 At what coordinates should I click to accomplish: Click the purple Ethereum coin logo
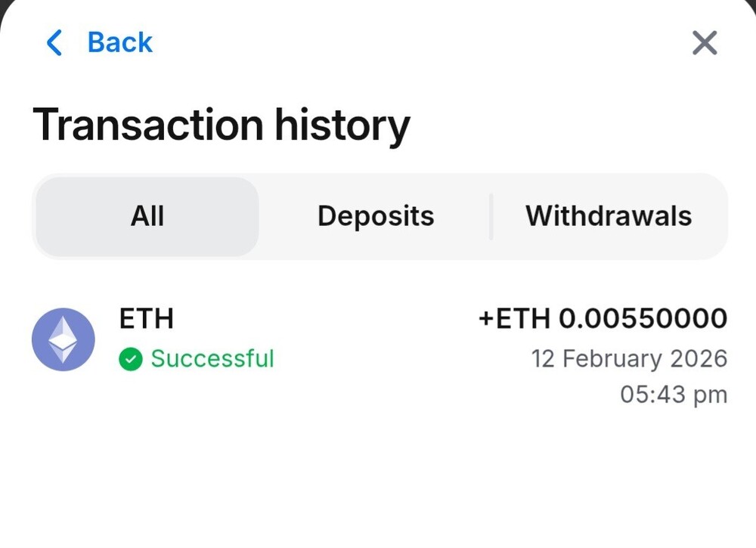tap(64, 339)
